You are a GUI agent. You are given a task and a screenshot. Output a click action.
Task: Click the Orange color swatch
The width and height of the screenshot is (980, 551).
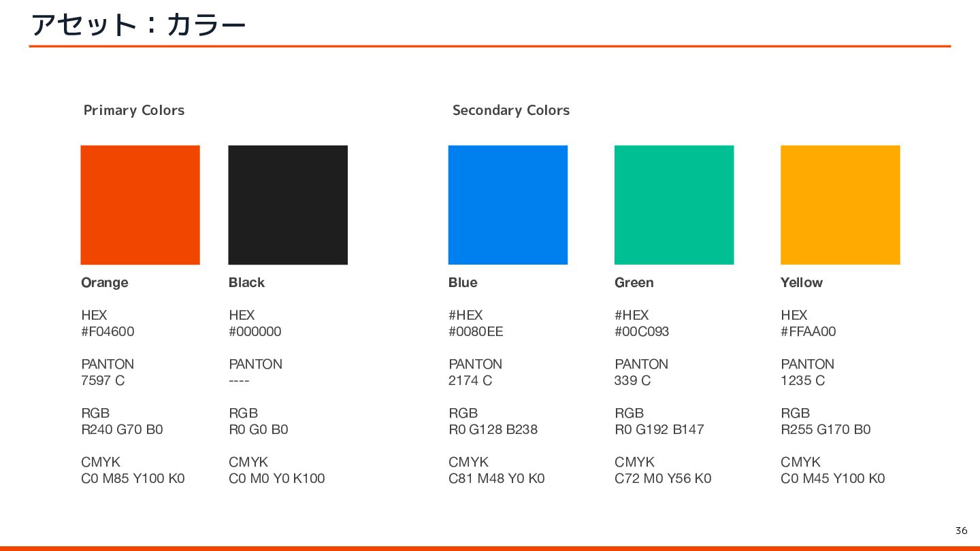pos(140,205)
